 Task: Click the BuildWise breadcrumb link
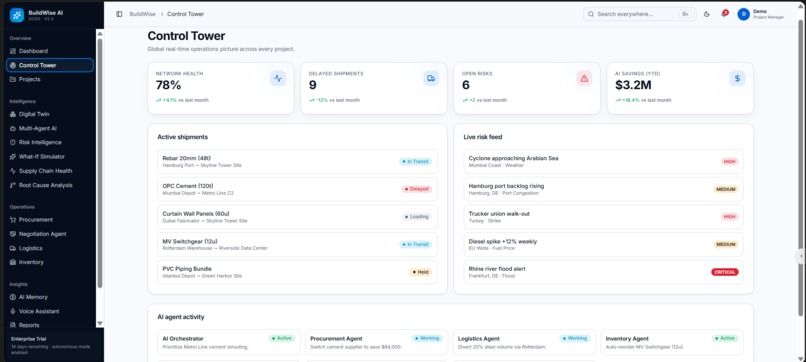coord(142,14)
